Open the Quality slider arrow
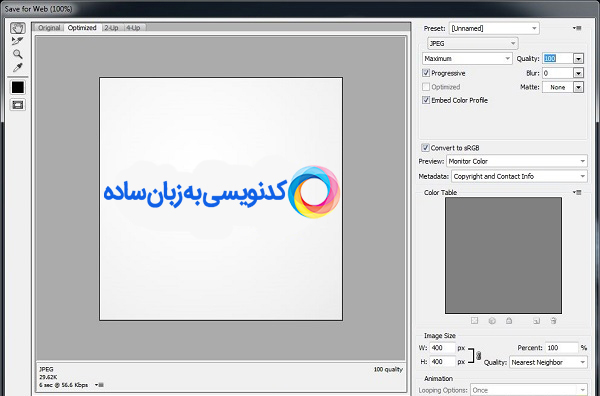Screen dimensions: 600x396 click(x=578, y=59)
